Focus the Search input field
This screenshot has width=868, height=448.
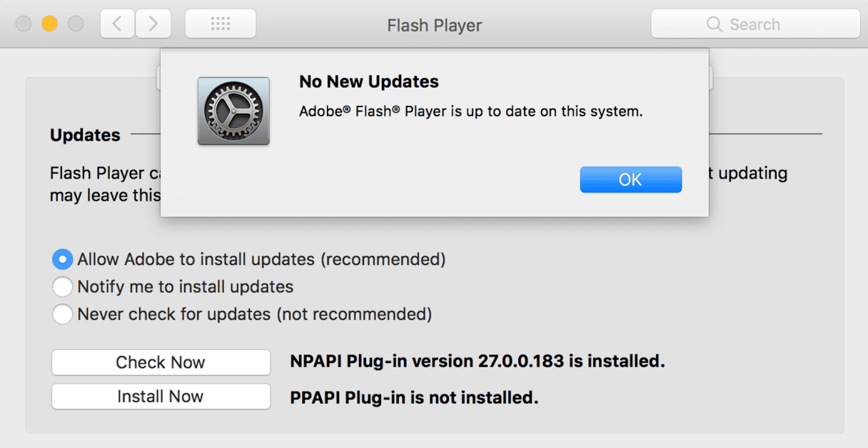coord(755,24)
